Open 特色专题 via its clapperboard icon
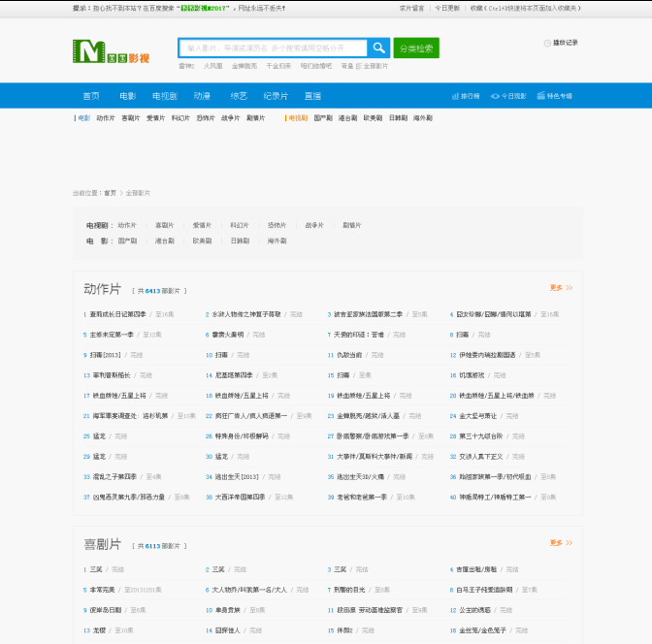 (x=541, y=96)
